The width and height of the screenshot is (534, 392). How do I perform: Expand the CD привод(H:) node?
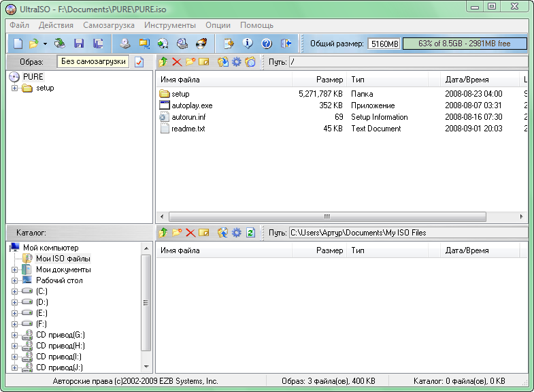[15, 346]
